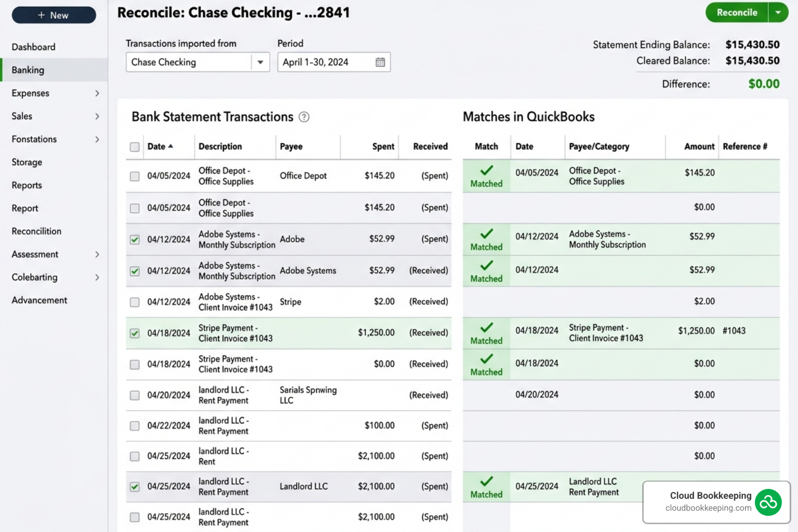Click the Reference # column header
Image resolution: width=798 pixels, height=532 pixels.
(x=745, y=147)
